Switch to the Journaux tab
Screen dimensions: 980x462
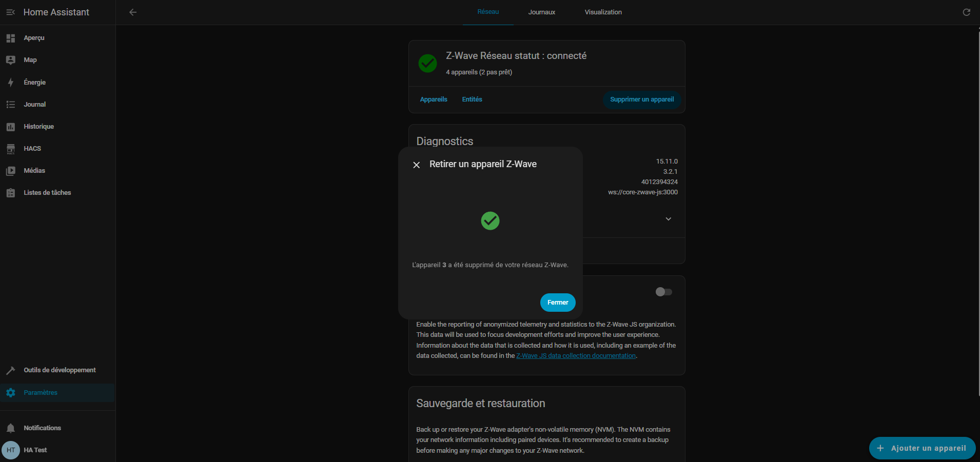(542, 12)
